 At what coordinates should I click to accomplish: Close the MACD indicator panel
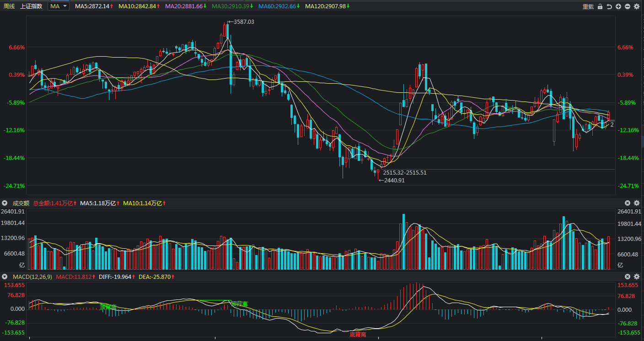tap(628, 277)
